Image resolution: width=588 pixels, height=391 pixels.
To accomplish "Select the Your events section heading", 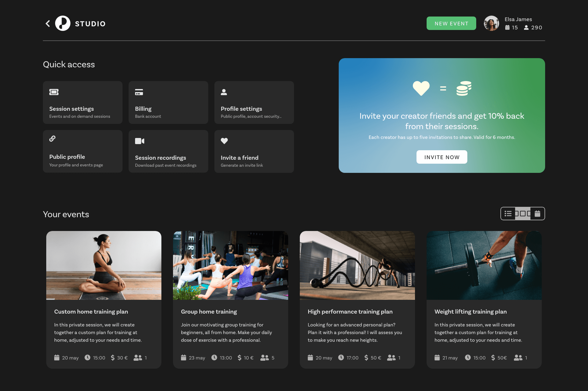I will click(66, 214).
